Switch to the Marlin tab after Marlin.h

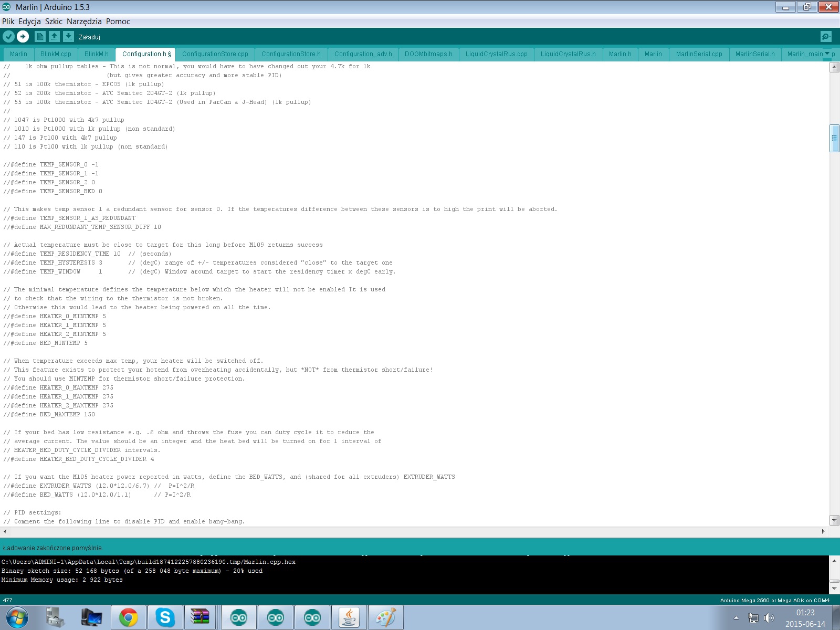click(x=653, y=54)
